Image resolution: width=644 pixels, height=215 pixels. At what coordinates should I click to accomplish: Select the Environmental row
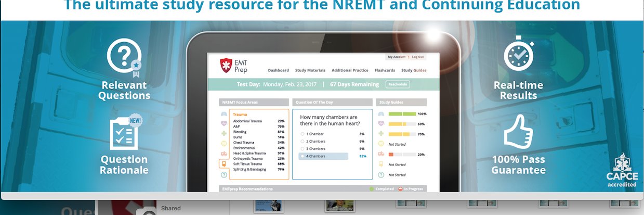pos(258,148)
